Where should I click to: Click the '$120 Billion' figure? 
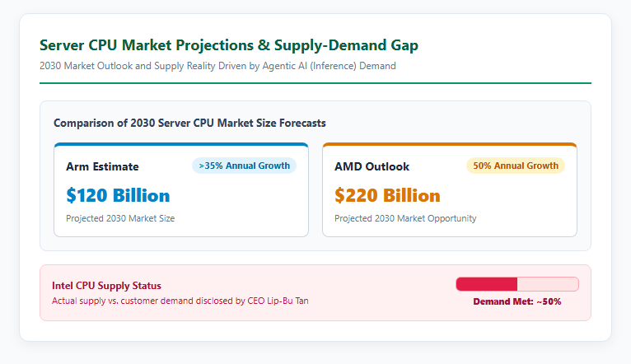tap(118, 195)
